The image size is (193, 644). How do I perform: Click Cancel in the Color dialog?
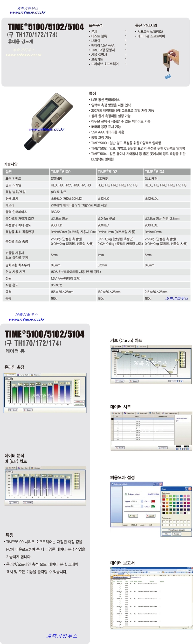(x=177, y=534)
